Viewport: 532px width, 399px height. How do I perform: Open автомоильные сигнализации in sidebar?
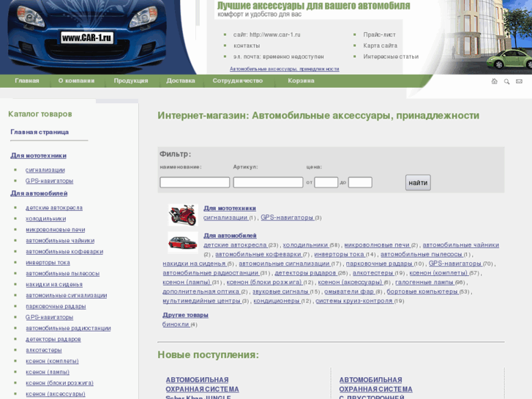pyautogui.click(x=66, y=296)
